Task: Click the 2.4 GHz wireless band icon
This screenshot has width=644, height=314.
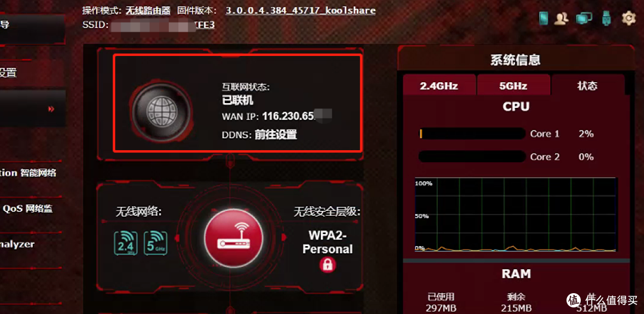Action: click(126, 243)
